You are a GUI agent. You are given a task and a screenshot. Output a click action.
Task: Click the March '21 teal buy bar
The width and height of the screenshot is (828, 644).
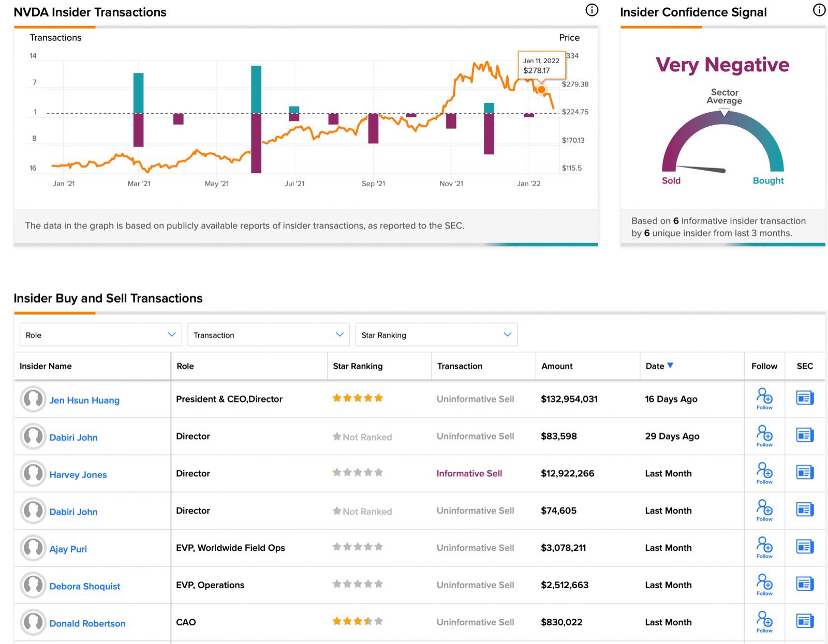coord(138,93)
